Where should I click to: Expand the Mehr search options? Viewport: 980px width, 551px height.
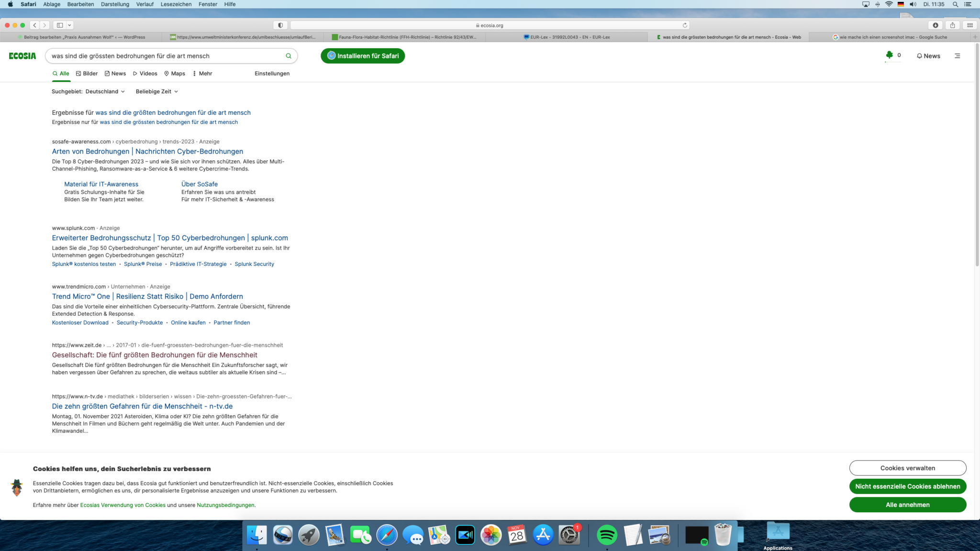pos(202,74)
